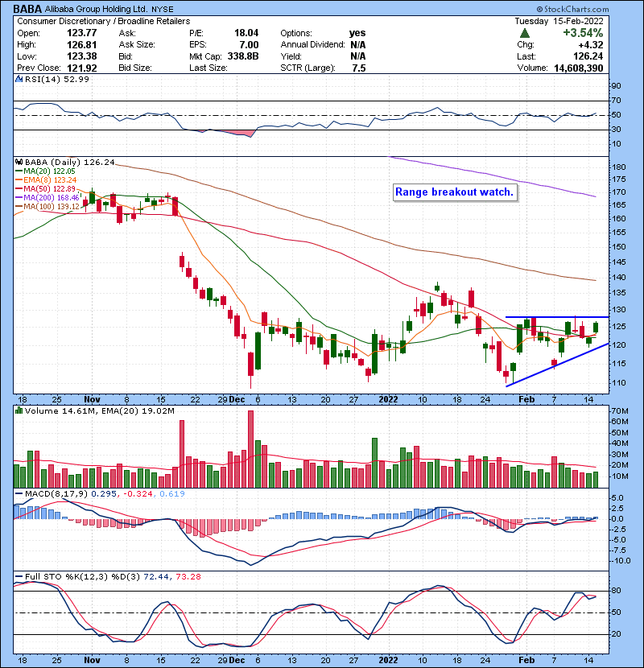Click the candlestick icon beside BABA (Daily)
This screenshot has width=644, height=668.
tap(19, 162)
